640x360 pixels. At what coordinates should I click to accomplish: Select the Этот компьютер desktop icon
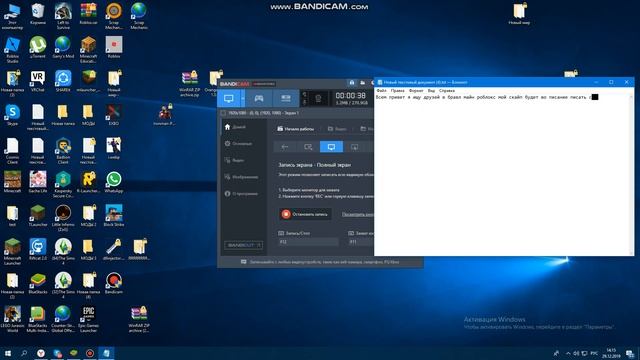pyautogui.click(x=12, y=16)
